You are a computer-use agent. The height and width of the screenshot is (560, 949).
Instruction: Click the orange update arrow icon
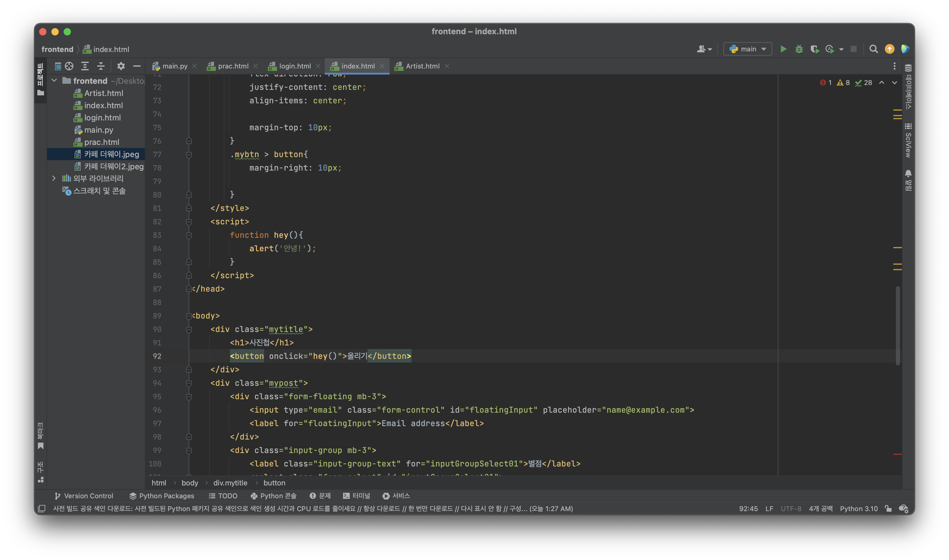(x=889, y=49)
